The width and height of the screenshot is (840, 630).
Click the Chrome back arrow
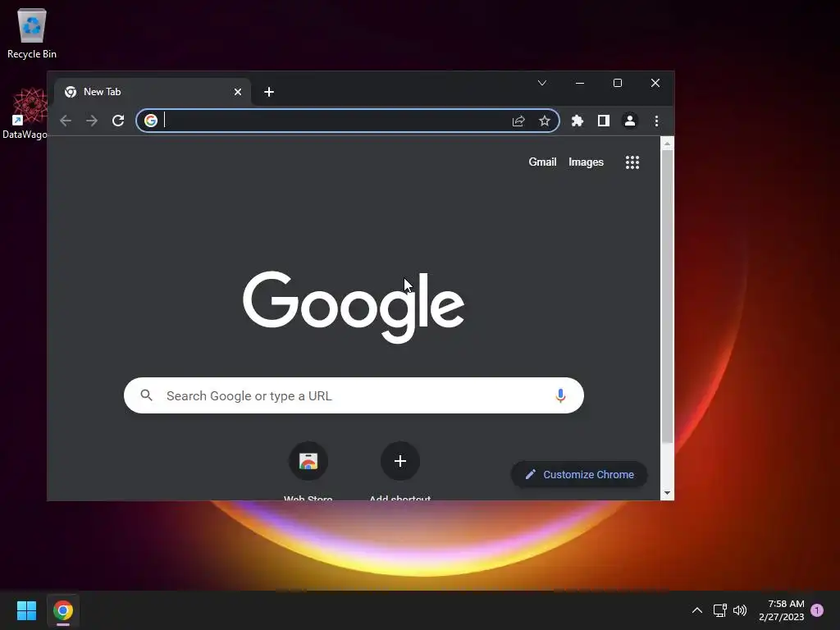66,121
